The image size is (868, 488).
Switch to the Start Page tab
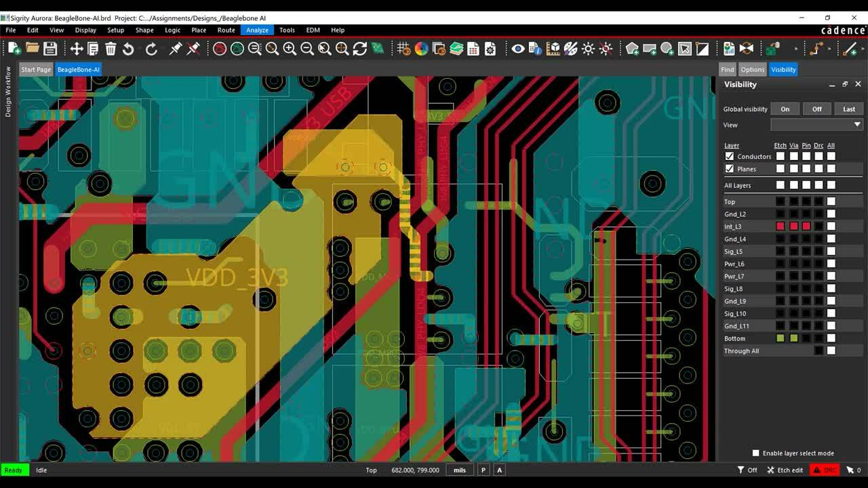click(36, 69)
